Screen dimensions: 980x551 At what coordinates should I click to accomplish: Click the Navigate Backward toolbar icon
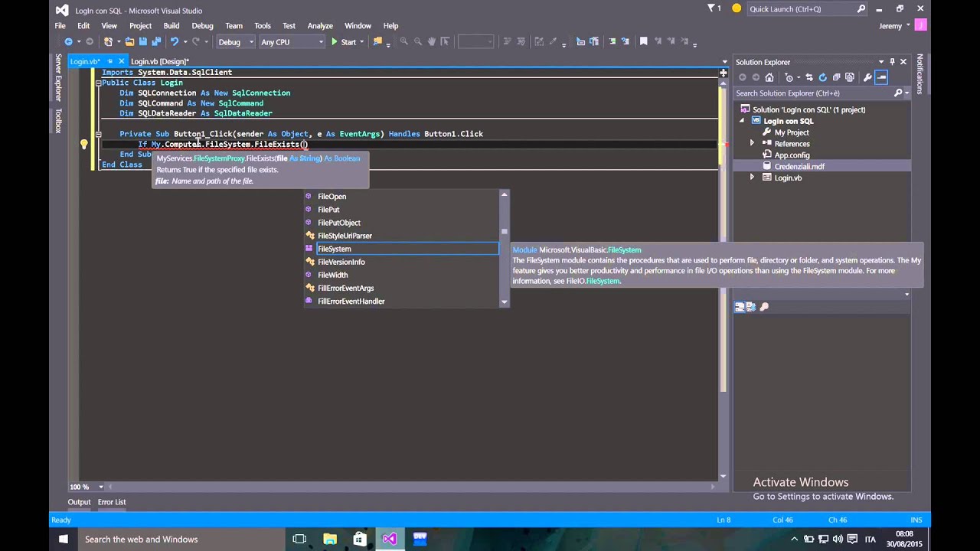pyautogui.click(x=68, y=42)
